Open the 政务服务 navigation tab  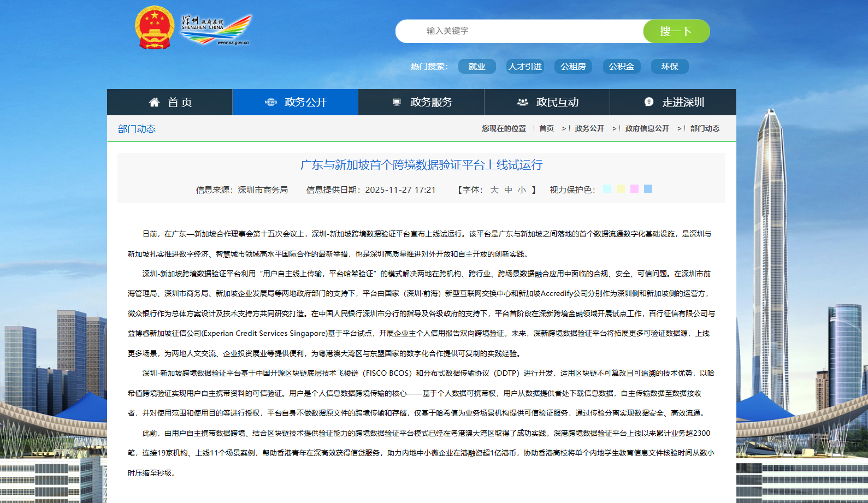pos(431,102)
